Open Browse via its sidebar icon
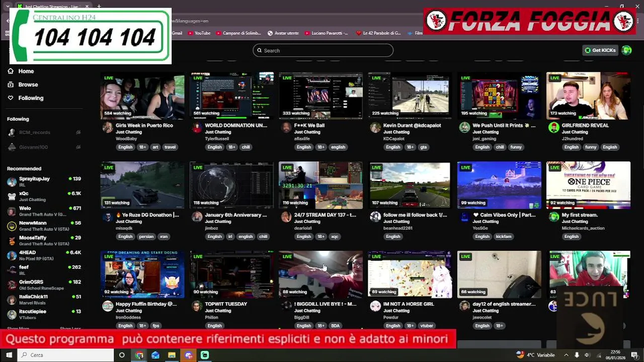Image resolution: width=644 pixels, height=362 pixels. [x=11, y=84]
